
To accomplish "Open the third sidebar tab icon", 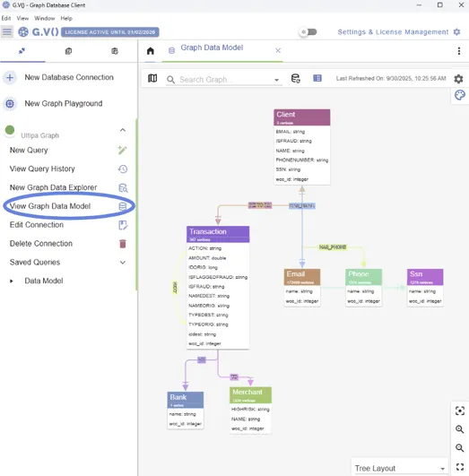I will [115, 51].
